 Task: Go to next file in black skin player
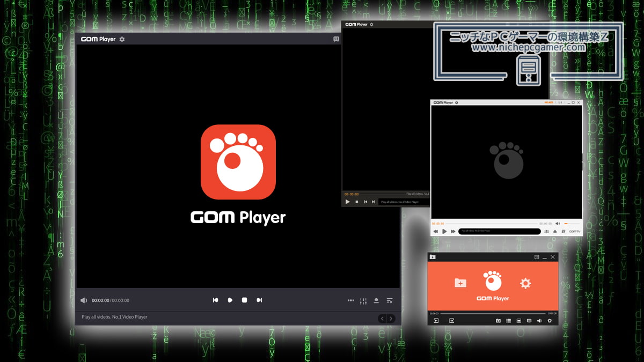373,202
